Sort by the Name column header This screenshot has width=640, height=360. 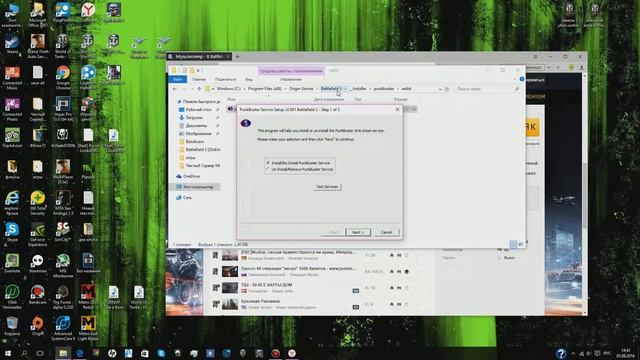(x=231, y=99)
